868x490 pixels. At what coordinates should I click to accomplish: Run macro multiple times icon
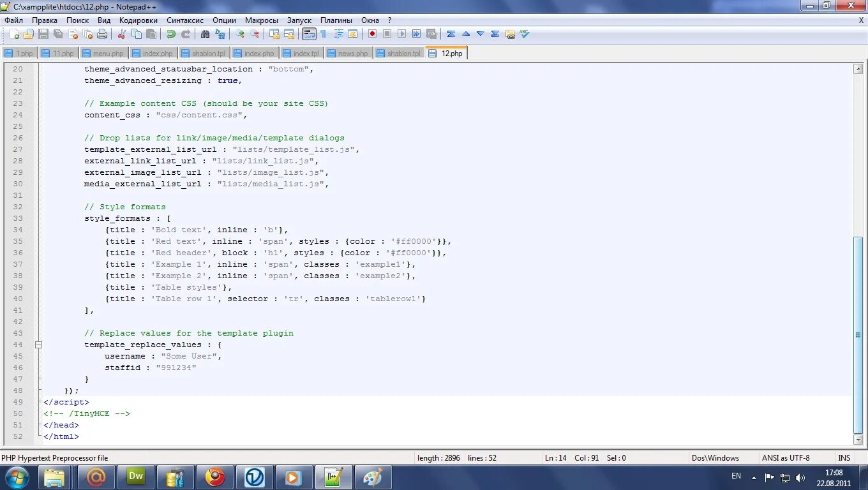click(416, 34)
